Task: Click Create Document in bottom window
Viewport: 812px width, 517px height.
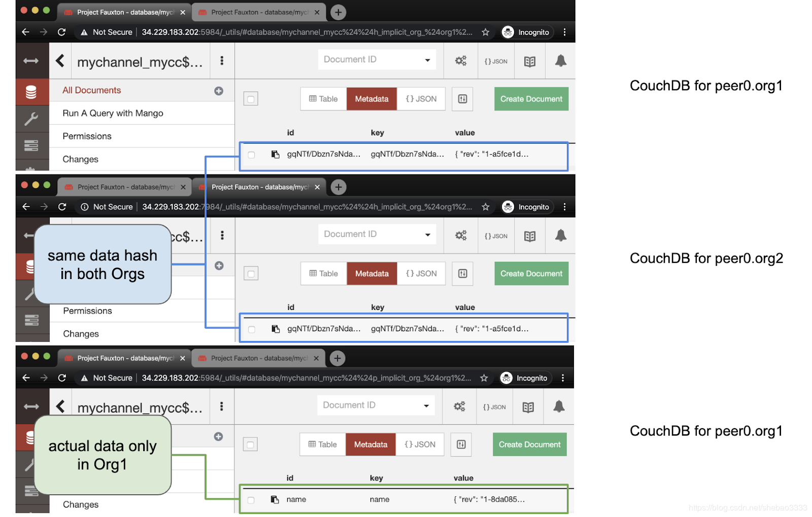Action: pos(529,444)
